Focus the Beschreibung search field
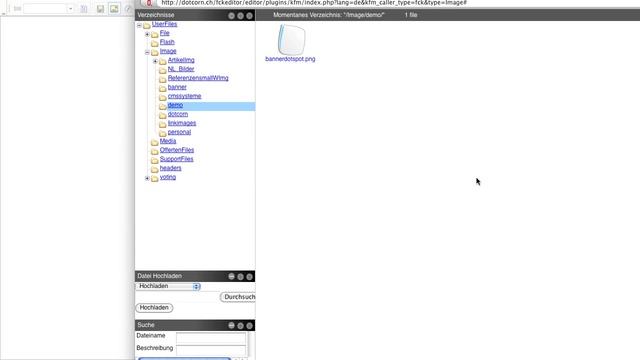This screenshot has height=360, width=640. [x=211, y=350]
